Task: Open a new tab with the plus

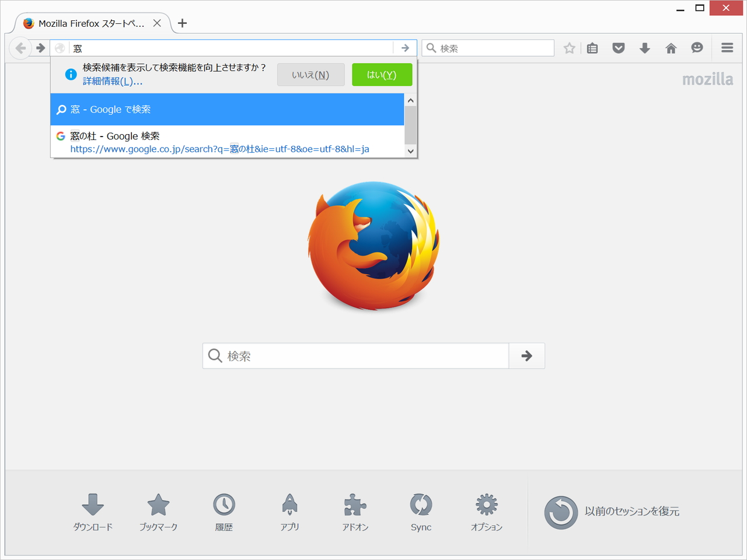Action: click(x=182, y=23)
